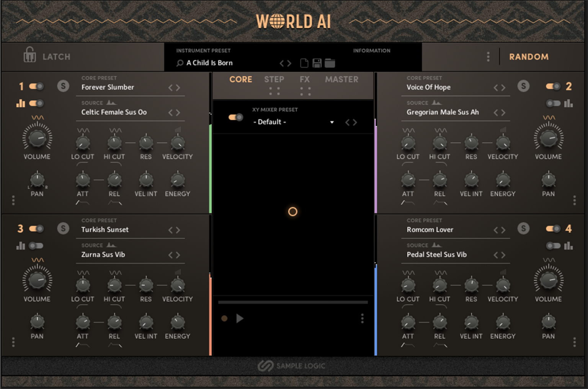Create new preset with blank page icon

coord(304,63)
